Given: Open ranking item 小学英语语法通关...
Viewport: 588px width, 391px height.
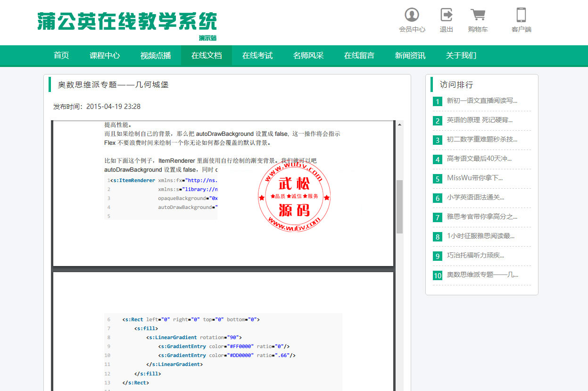Looking at the screenshot, I should coord(475,197).
